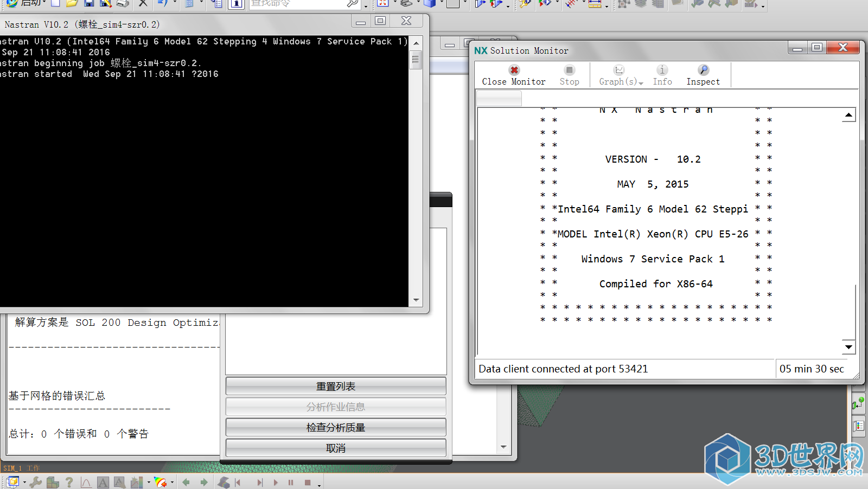Open the dropdown next to the ruler icon
The height and width of the screenshot is (489, 868).
point(607,5)
